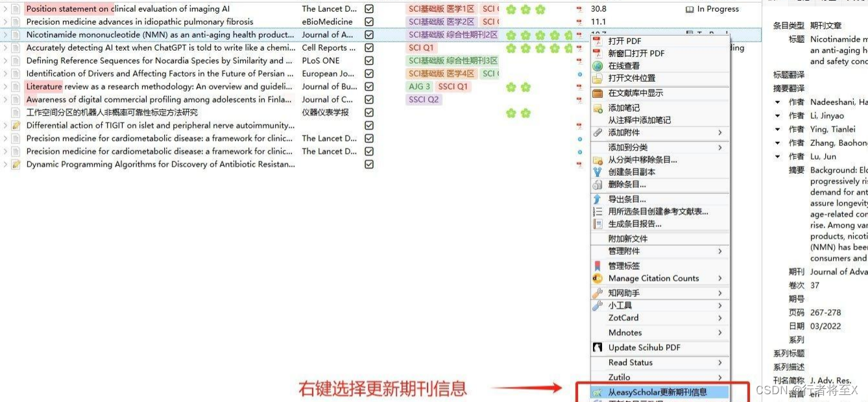
Task: Click document icon of 工作空间分区 row
Action: [16, 112]
